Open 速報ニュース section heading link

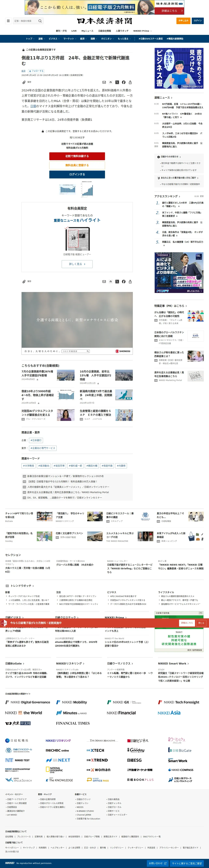coord(163,98)
